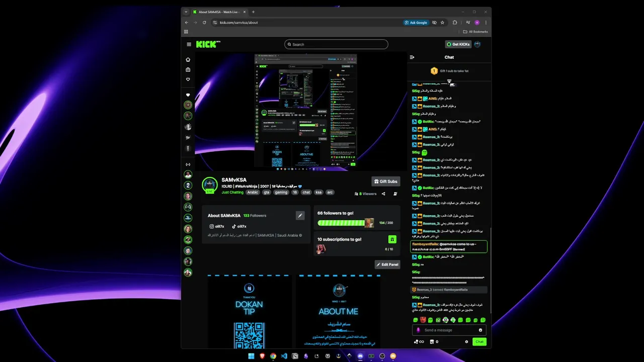Click the Just Chatting category link
644x362 pixels.
[x=232, y=192]
